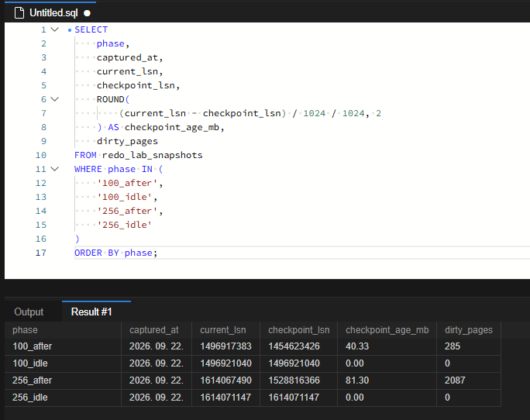Viewport: 530px width, 420px height.
Task: Collapse the WHERE phase IN block at line 11
Action: 55,169
